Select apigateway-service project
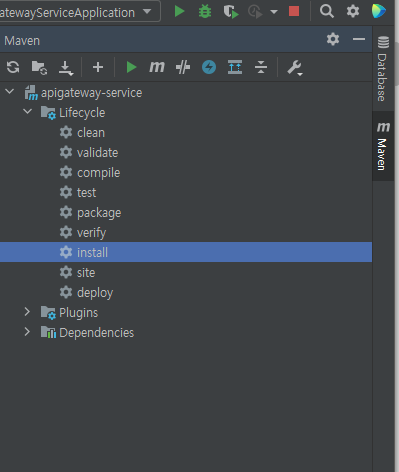Image resolution: width=399 pixels, height=472 pixels. [x=91, y=93]
